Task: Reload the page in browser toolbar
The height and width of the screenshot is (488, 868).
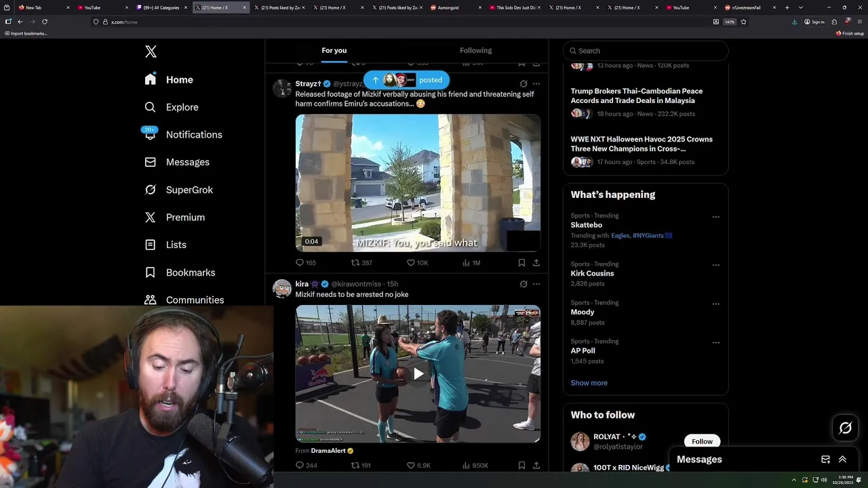Action: 45,22
